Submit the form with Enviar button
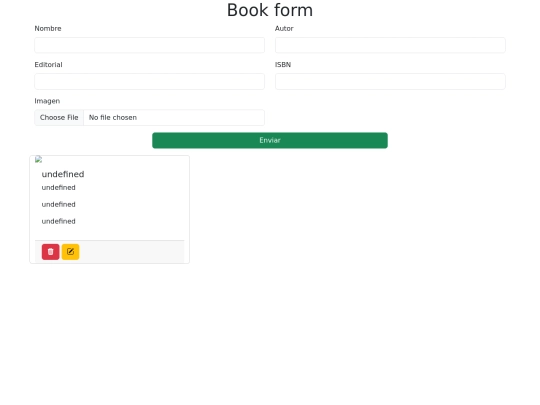 [270, 141]
